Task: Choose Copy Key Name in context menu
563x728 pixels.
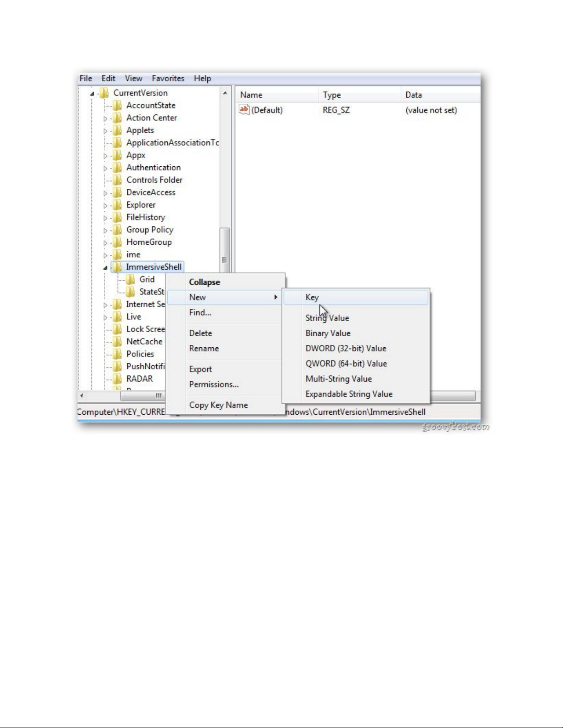Action: (218, 405)
